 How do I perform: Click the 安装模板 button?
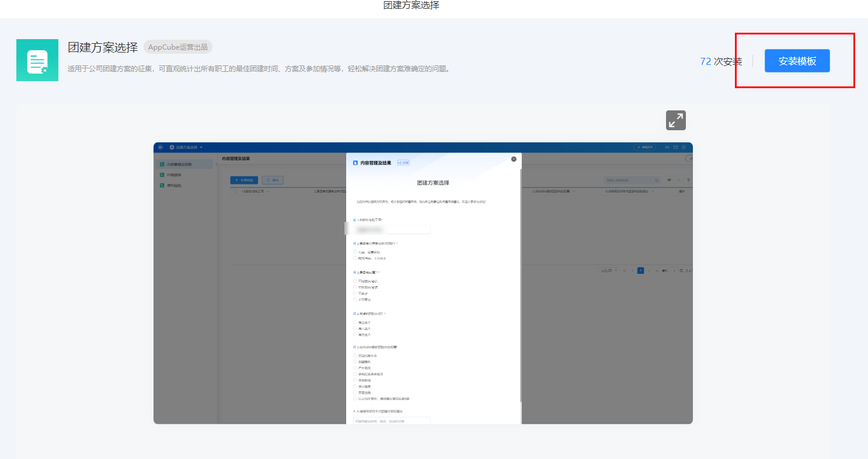(x=797, y=61)
